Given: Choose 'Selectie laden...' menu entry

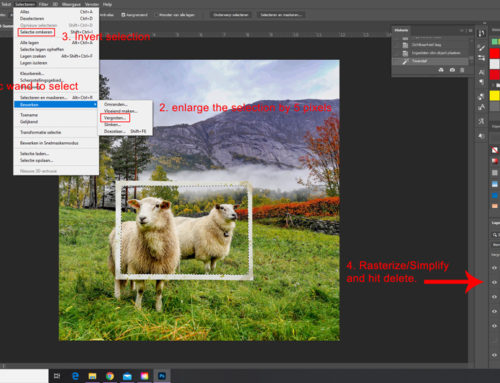Looking at the screenshot, I should 56,154.
